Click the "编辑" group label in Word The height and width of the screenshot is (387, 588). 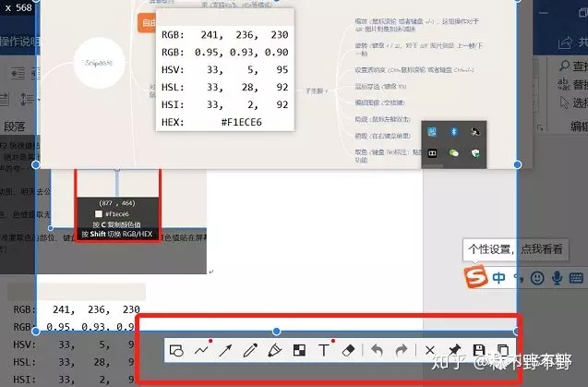579,127
